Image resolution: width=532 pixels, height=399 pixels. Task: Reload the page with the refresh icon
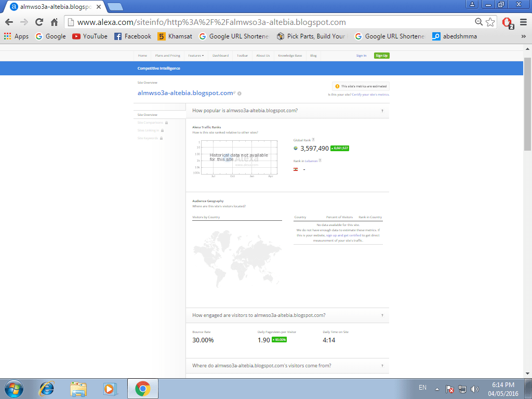click(x=39, y=22)
